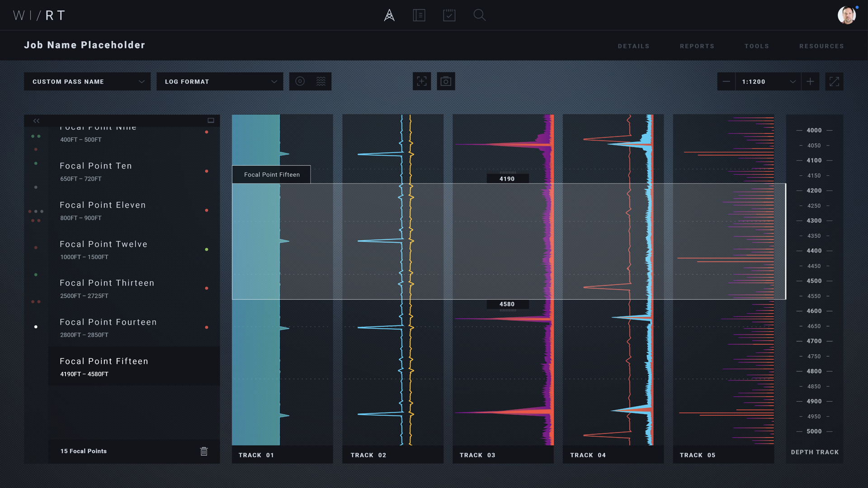
Task: Toggle the wavy lines view icon
Action: coord(321,81)
